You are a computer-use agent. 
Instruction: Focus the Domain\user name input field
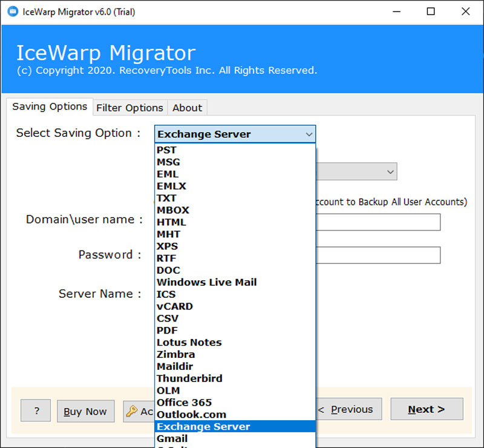point(378,222)
